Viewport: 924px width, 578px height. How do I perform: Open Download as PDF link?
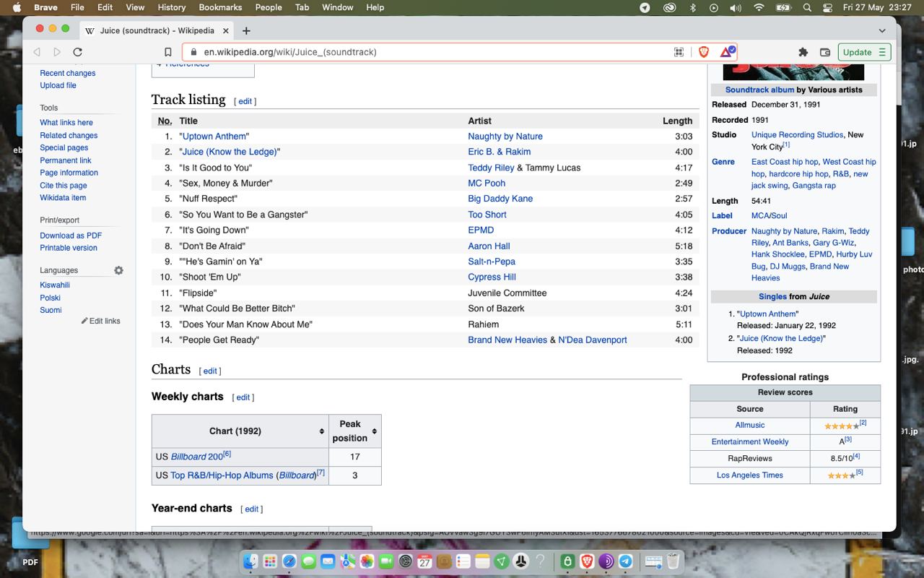coord(71,236)
